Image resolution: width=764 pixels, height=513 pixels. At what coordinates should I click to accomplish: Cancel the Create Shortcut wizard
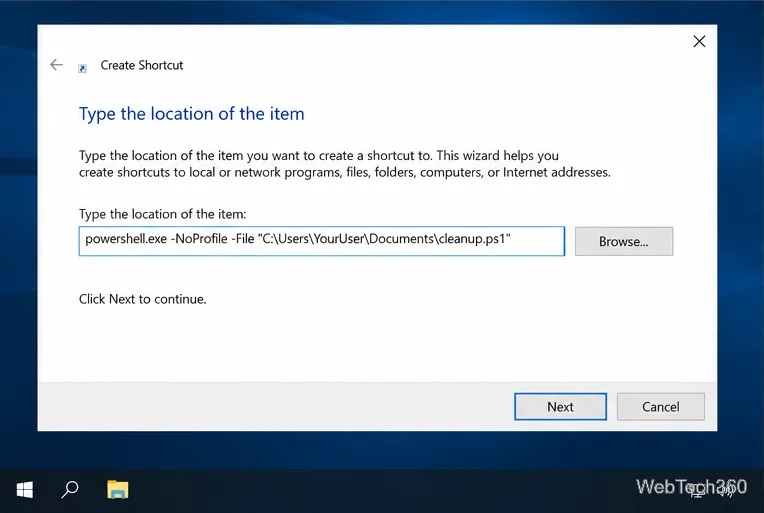pyautogui.click(x=660, y=406)
